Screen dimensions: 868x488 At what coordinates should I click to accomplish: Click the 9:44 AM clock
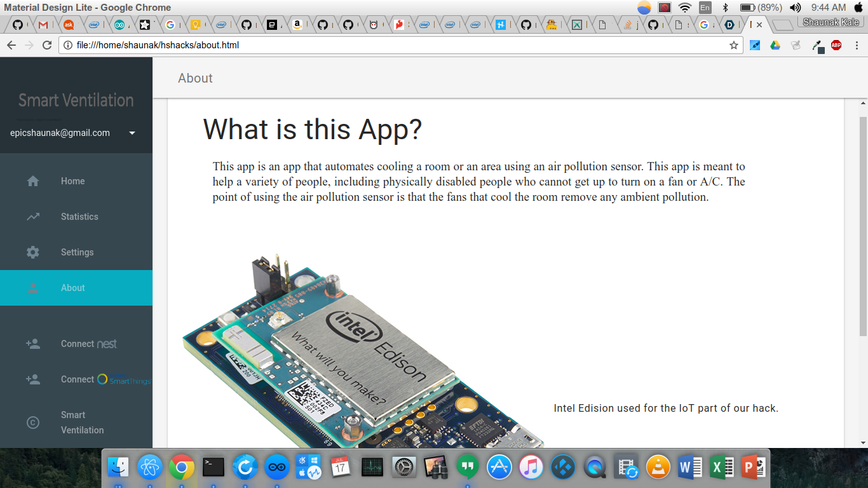click(x=829, y=8)
